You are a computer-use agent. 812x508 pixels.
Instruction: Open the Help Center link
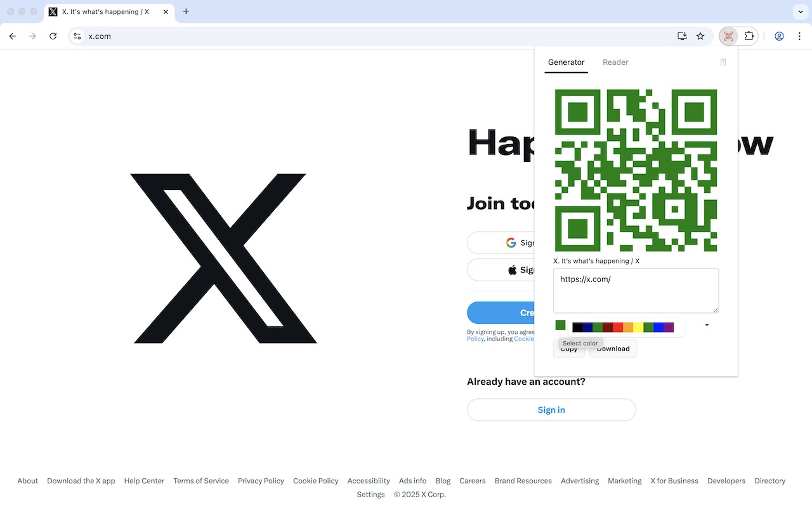[x=144, y=481]
